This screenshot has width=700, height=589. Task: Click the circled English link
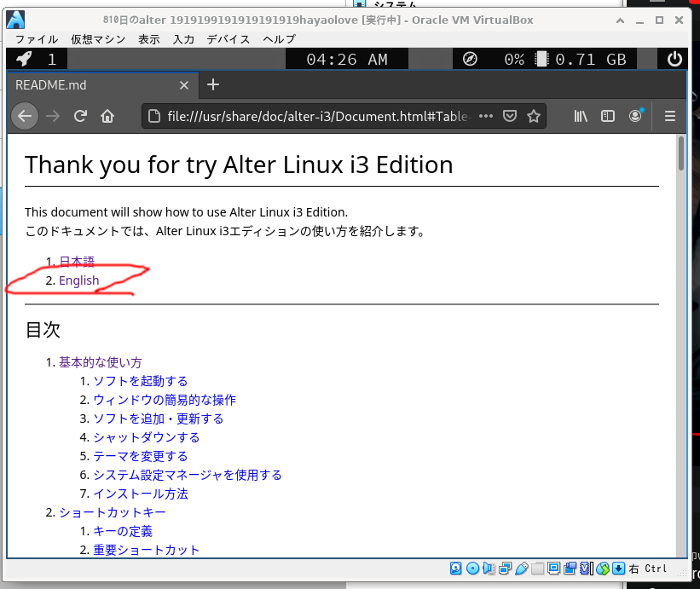[79, 280]
